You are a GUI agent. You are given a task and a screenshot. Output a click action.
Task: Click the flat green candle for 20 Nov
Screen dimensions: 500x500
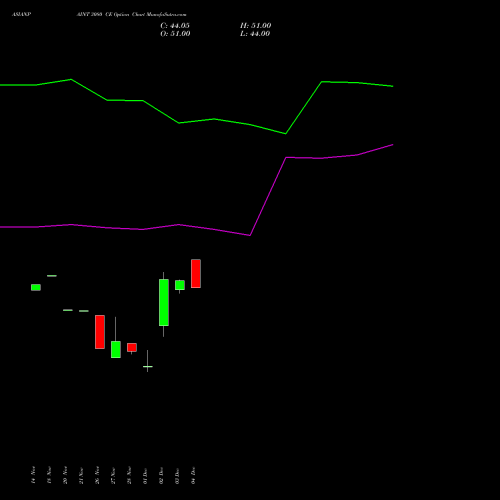coord(68,310)
